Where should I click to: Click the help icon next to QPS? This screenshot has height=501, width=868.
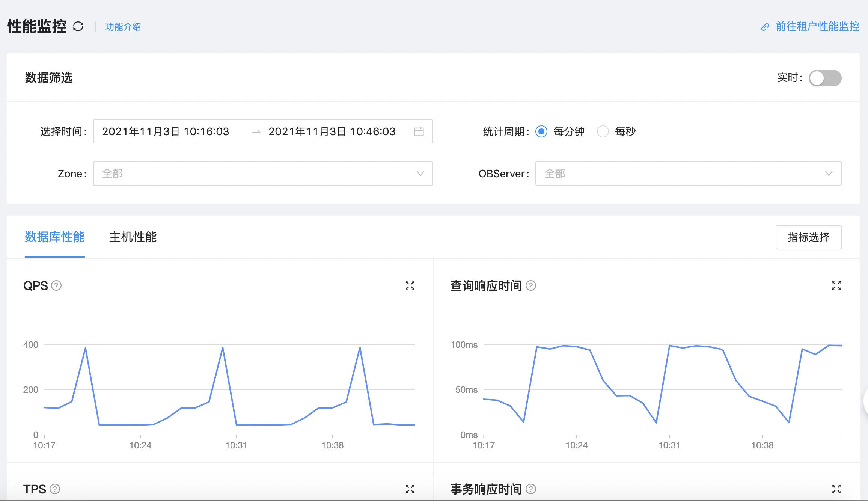click(56, 286)
